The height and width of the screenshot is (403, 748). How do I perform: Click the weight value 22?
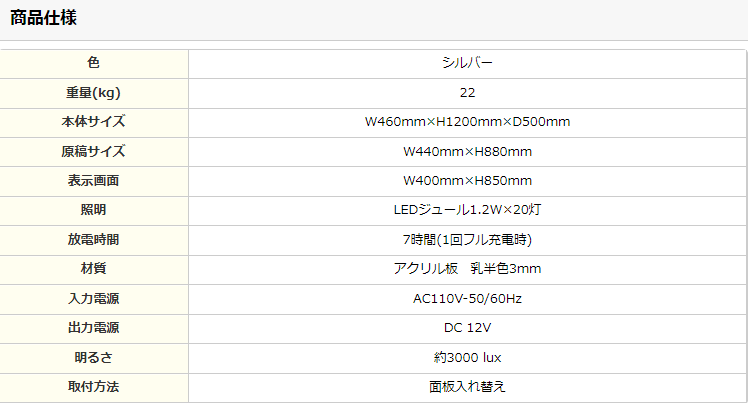tap(467, 93)
